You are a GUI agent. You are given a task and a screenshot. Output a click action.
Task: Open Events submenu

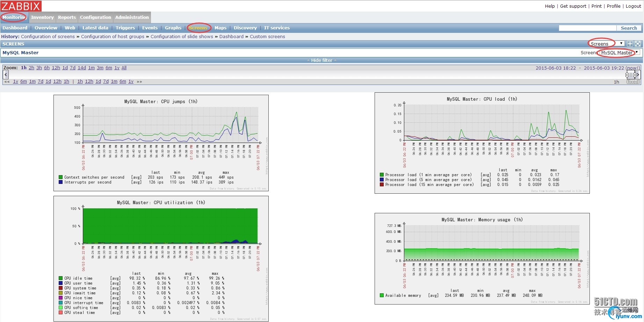150,28
